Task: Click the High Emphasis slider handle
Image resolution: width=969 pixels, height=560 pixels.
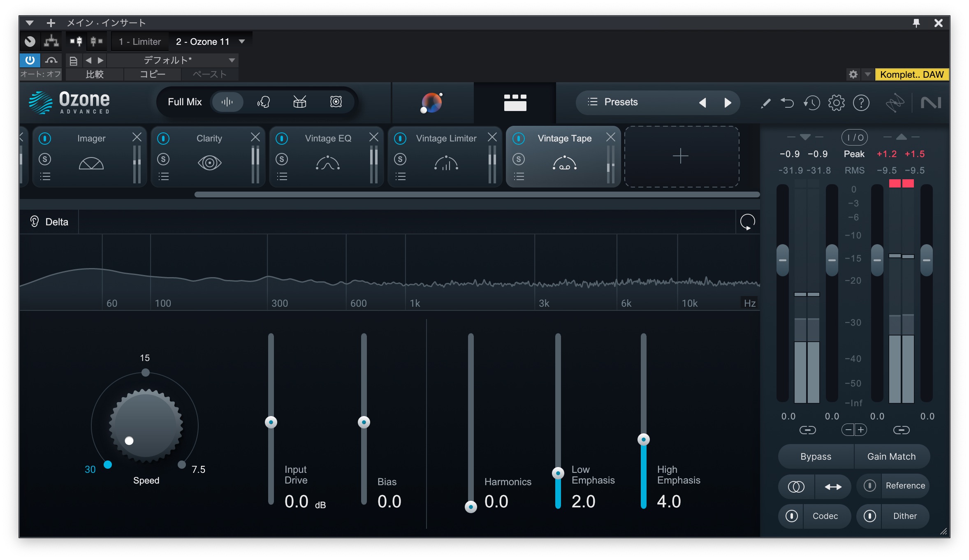Action: click(x=643, y=440)
